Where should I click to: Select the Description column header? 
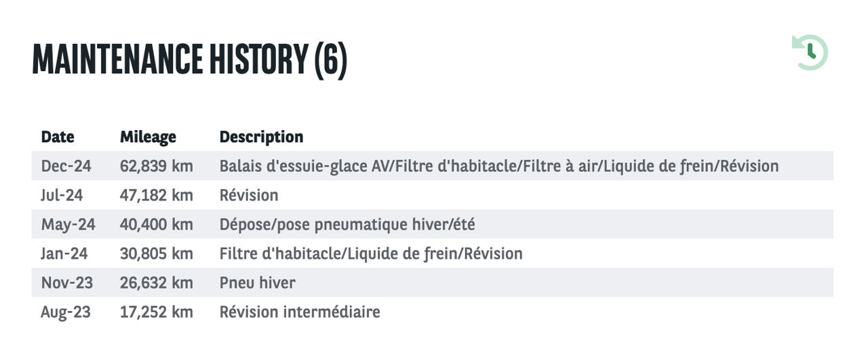click(x=261, y=137)
